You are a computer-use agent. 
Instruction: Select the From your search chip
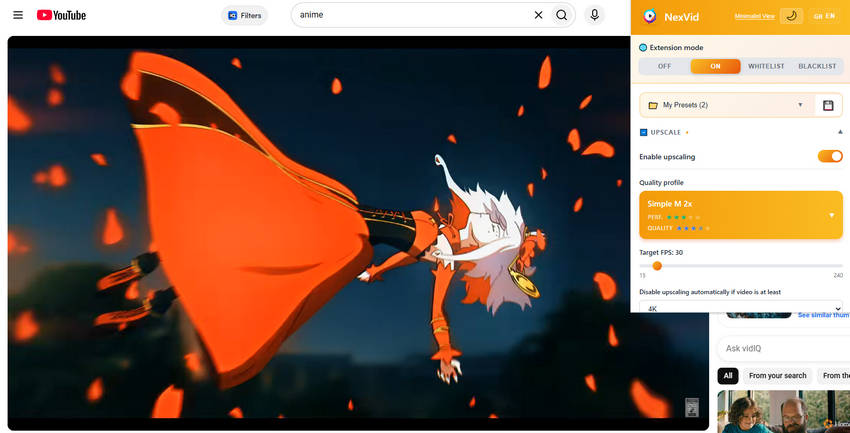[777, 376]
